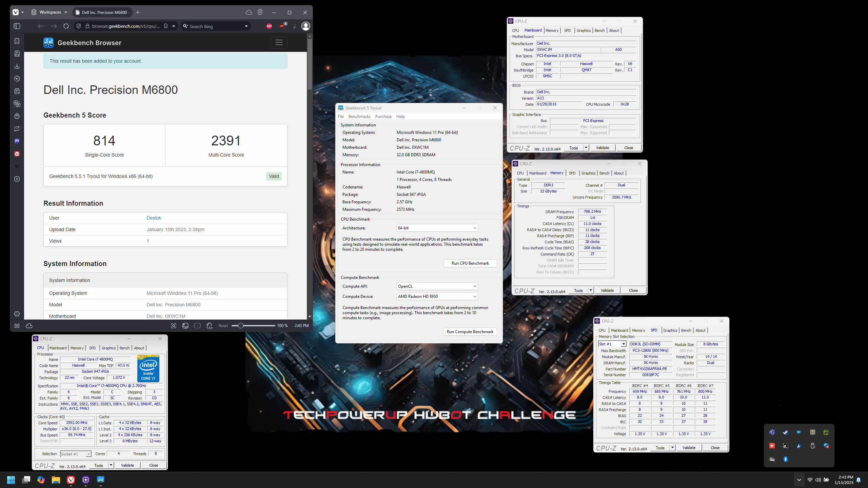The height and width of the screenshot is (488, 868).
Task: Click the Run Compute Benchmark button
Action: [x=470, y=332]
